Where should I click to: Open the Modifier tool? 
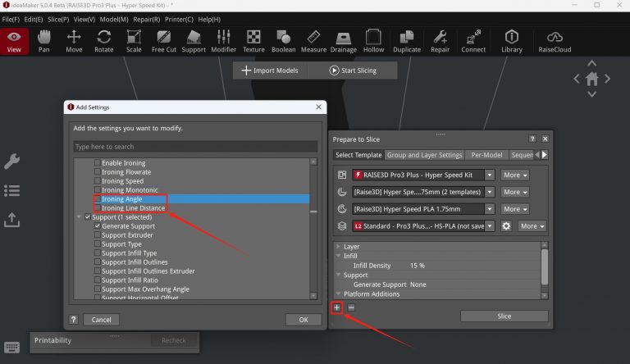(223, 41)
